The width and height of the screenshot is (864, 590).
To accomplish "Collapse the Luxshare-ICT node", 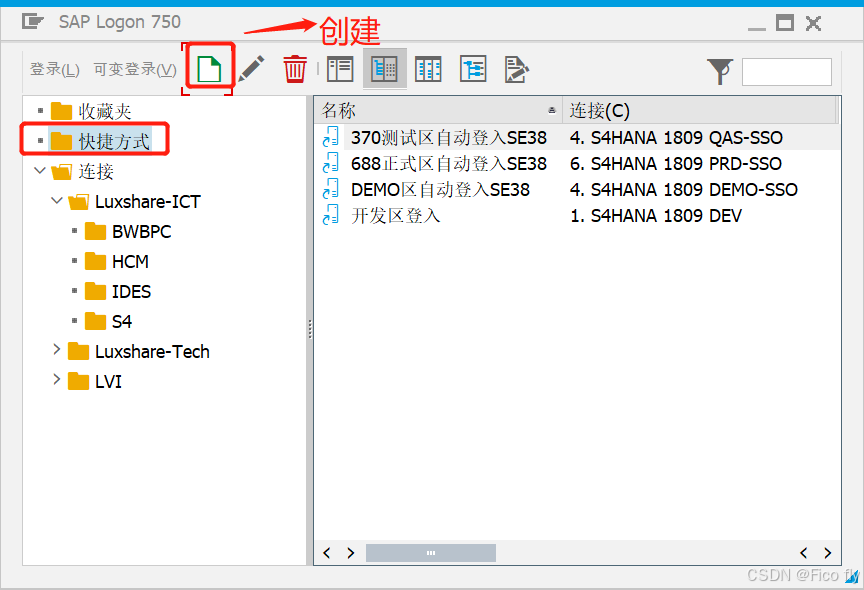I will (57, 201).
